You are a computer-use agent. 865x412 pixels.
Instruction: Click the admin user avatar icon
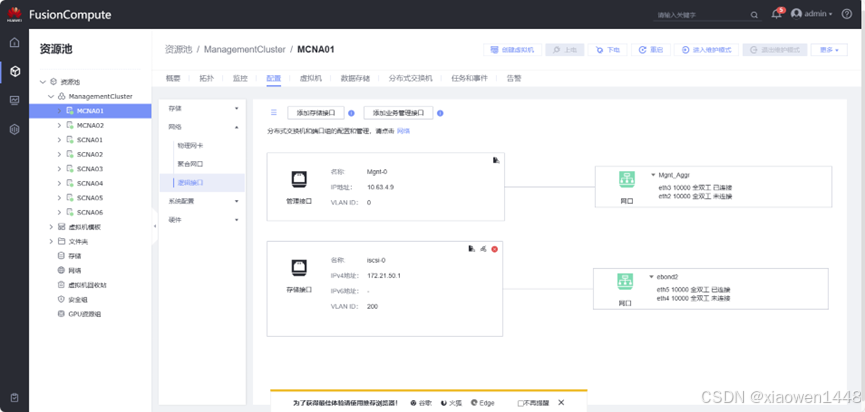point(796,13)
